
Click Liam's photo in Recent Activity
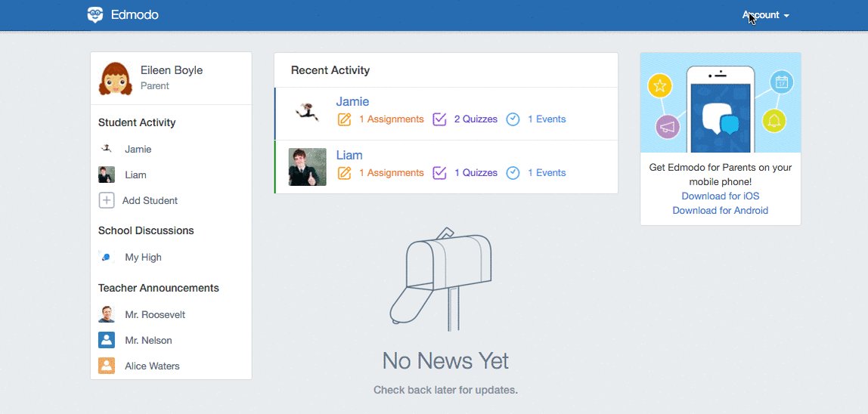coord(307,167)
